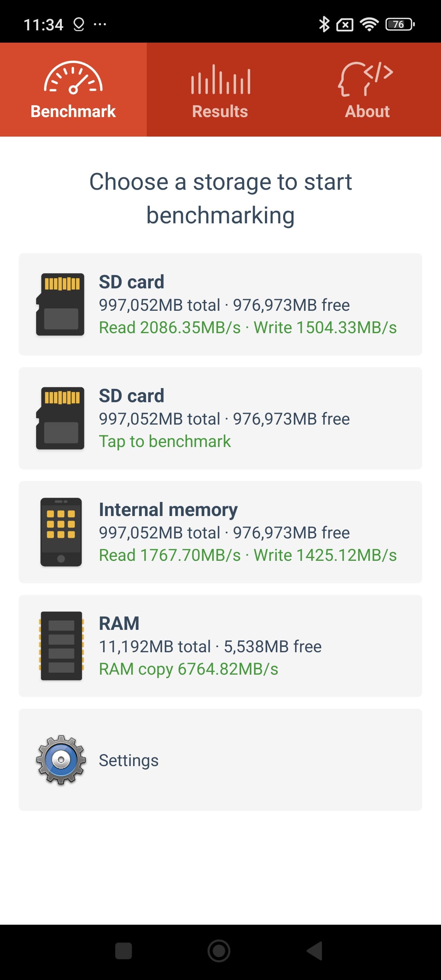Open the About tab

(367, 111)
